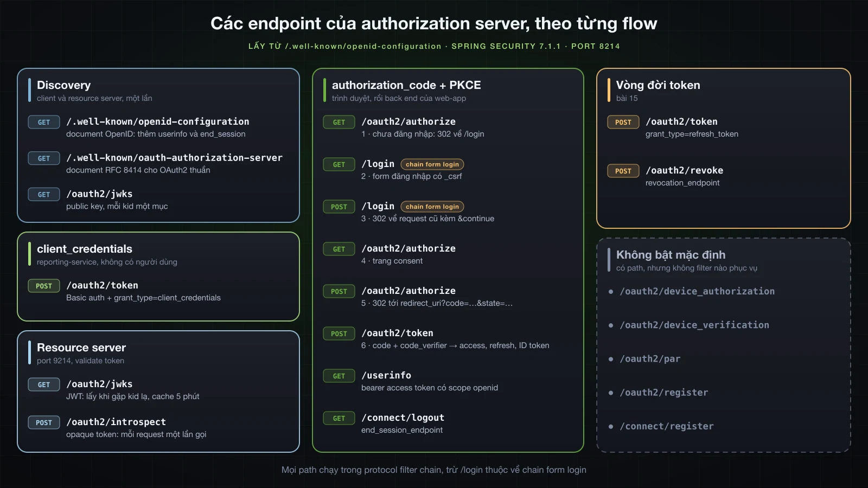Select /oauth2/device_verification in disabled list
This screenshot has width=868, height=488.
coord(694,325)
